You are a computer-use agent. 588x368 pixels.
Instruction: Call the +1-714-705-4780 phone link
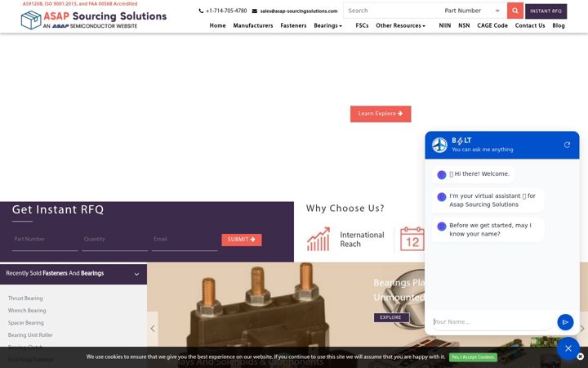(226, 11)
